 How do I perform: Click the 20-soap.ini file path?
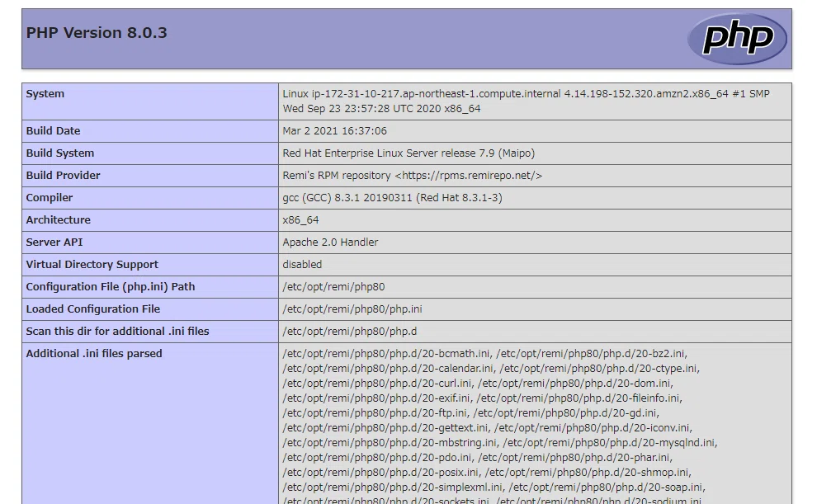pos(606,488)
